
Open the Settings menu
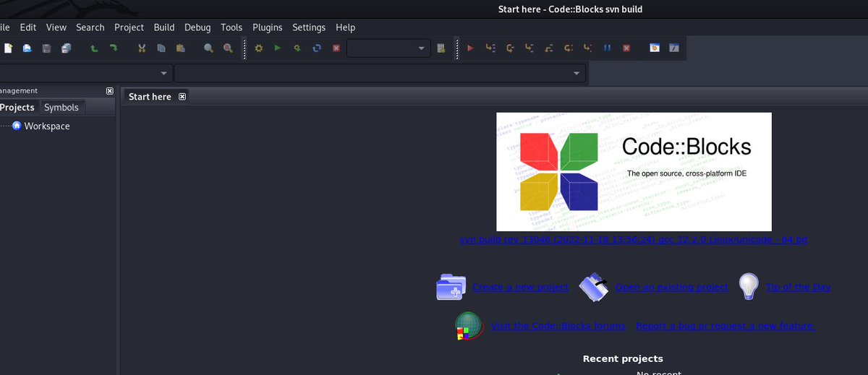(x=309, y=27)
